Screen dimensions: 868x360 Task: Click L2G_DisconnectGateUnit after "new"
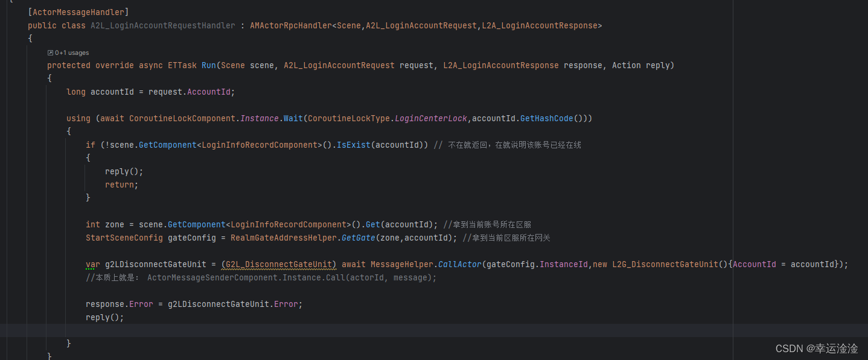coord(665,264)
